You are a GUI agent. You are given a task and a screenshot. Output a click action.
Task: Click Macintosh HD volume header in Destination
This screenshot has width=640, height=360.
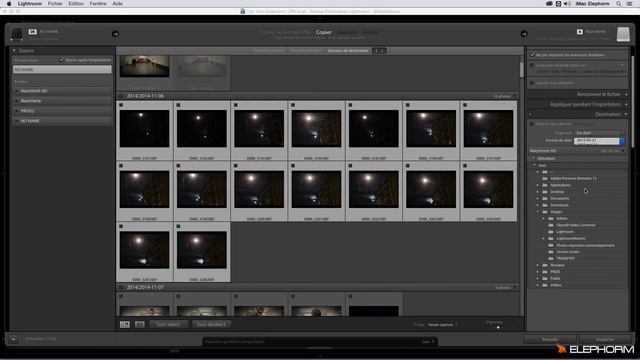click(x=578, y=151)
